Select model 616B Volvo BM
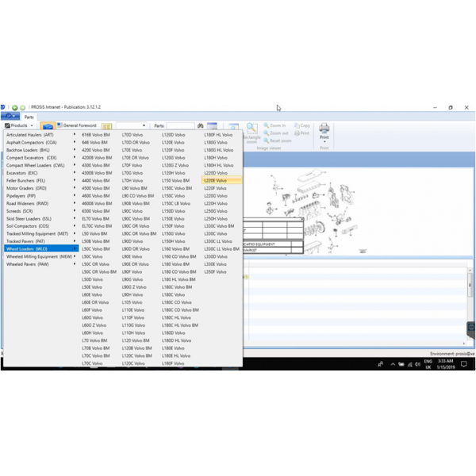Screen dimensions: 476x476 click(x=96, y=135)
